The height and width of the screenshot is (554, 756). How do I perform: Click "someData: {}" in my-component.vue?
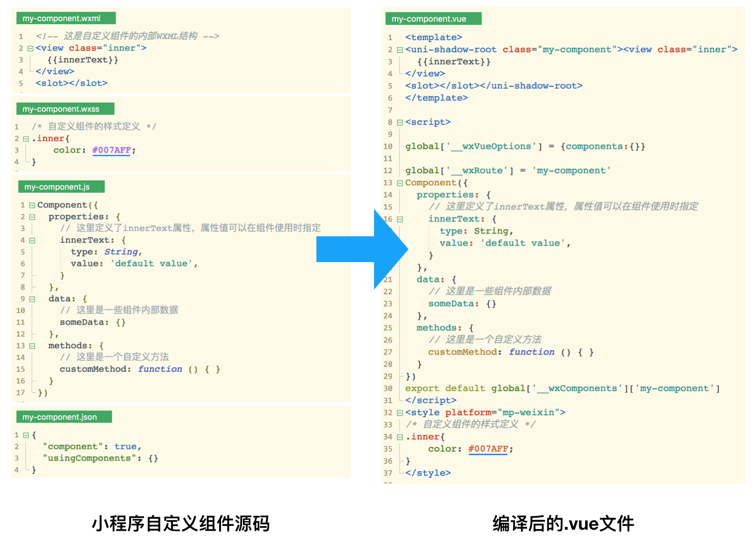click(x=462, y=304)
